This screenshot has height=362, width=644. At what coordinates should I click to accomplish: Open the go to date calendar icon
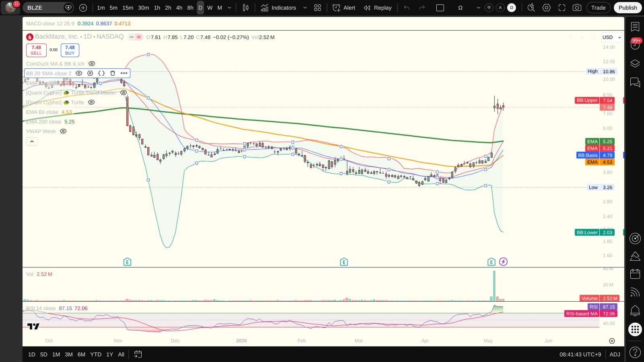pos(138,354)
